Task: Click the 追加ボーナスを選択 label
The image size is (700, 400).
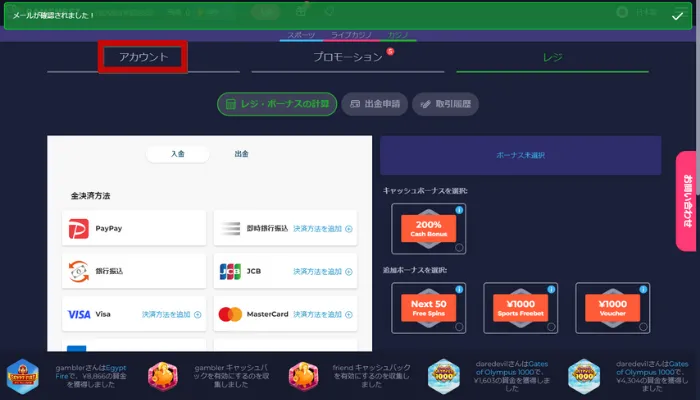Action: 415,270
